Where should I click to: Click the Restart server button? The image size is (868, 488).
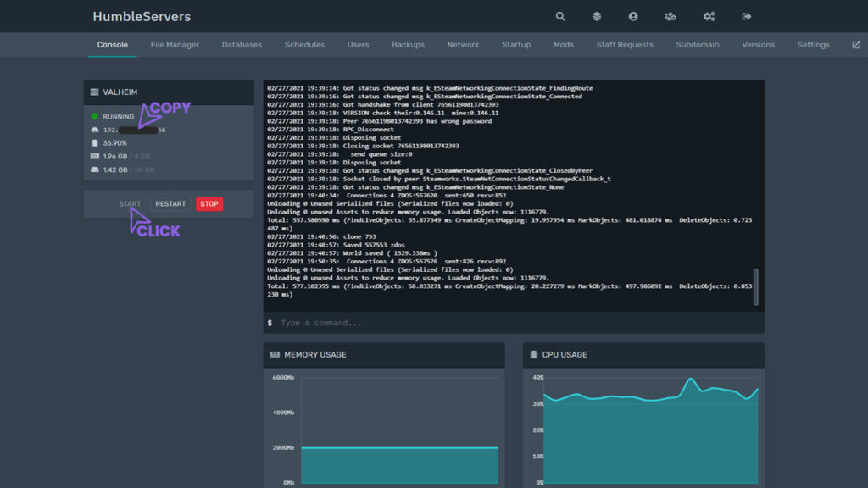pos(170,204)
